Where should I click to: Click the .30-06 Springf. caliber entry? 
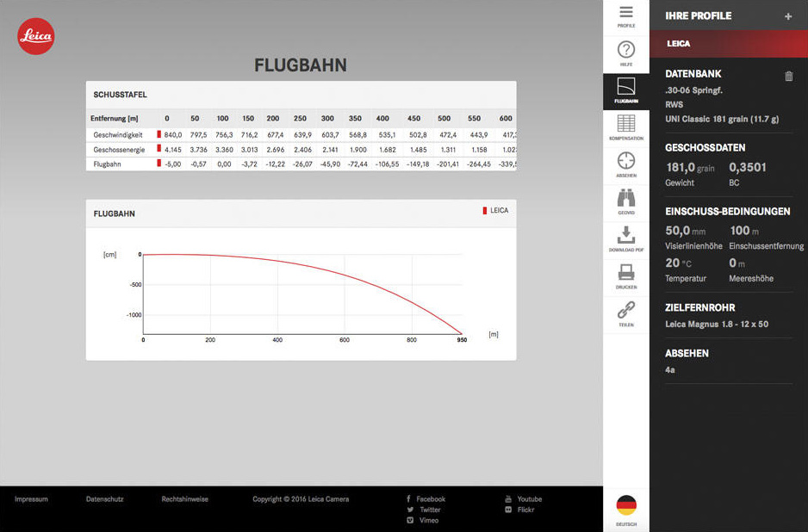tap(693, 90)
